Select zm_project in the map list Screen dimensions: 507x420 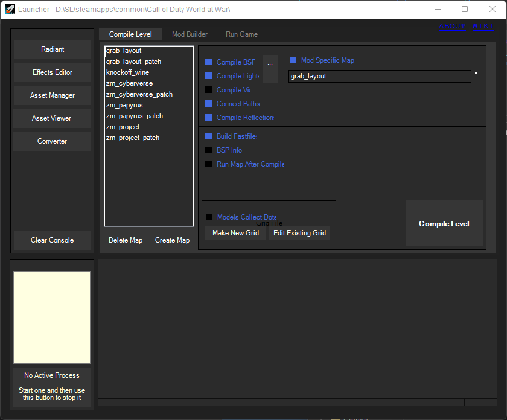pos(149,127)
